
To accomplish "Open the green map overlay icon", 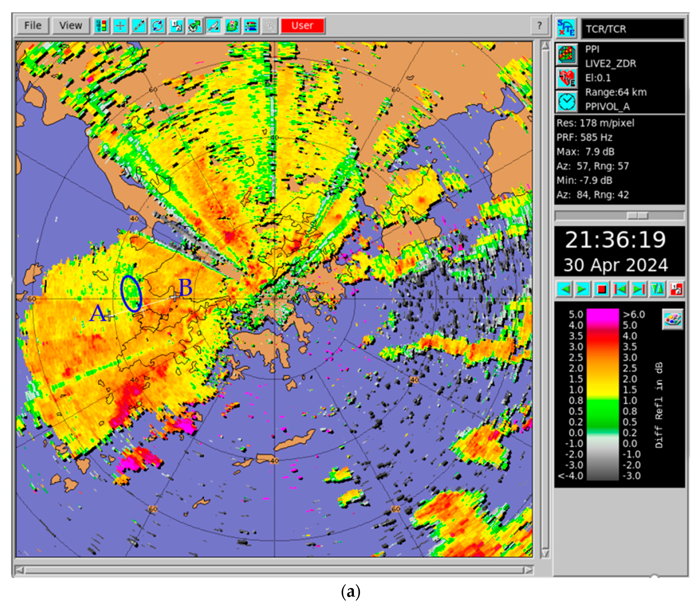I will 232,26.
